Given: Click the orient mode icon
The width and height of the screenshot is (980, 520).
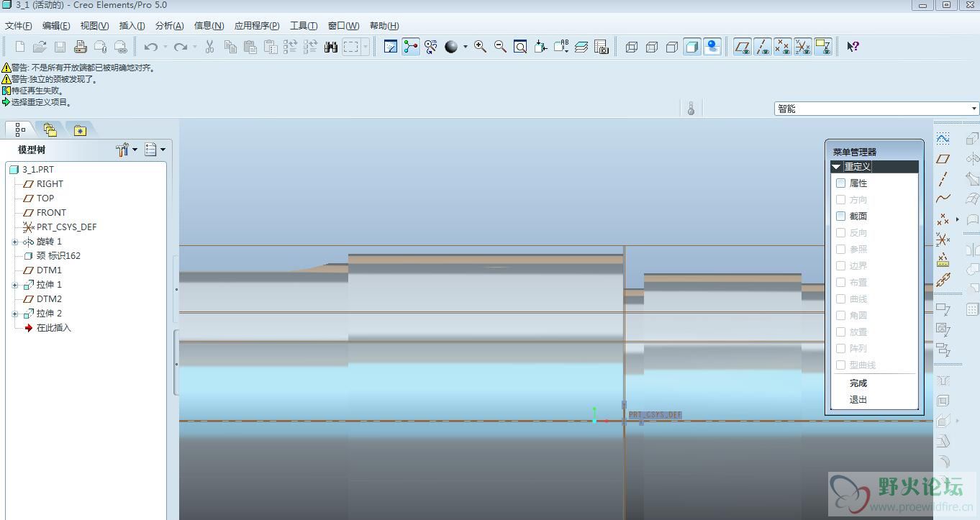Looking at the screenshot, I should (431, 47).
